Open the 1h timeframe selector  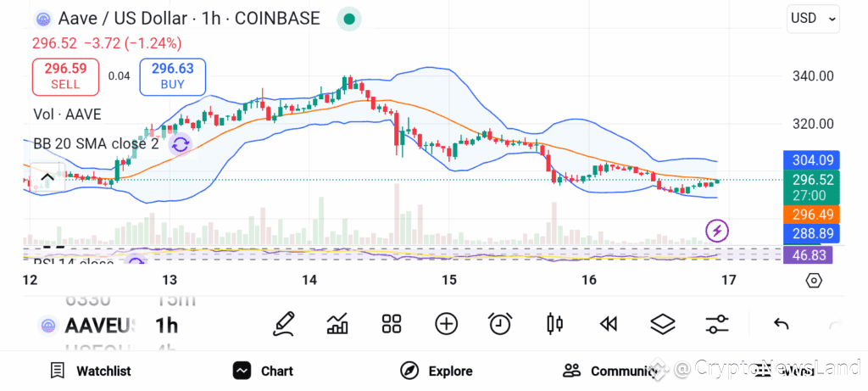pyautogui.click(x=166, y=325)
